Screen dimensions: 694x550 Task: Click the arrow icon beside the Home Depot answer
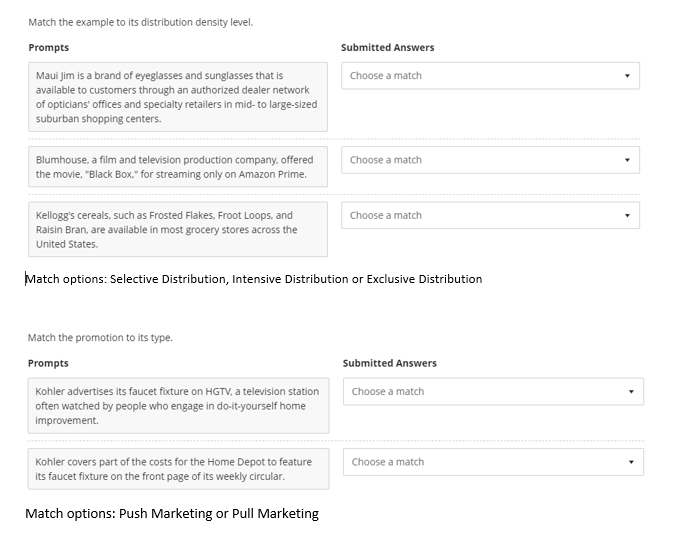coord(631,462)
